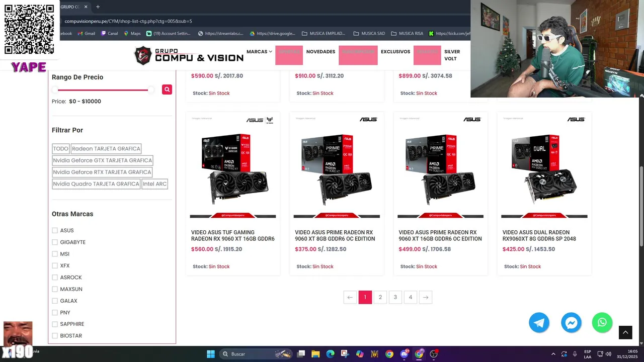Open Google Chrome from taskbar
Viewport: 644px width, 362px height.
pyautogui.click(x=389, y=354)
